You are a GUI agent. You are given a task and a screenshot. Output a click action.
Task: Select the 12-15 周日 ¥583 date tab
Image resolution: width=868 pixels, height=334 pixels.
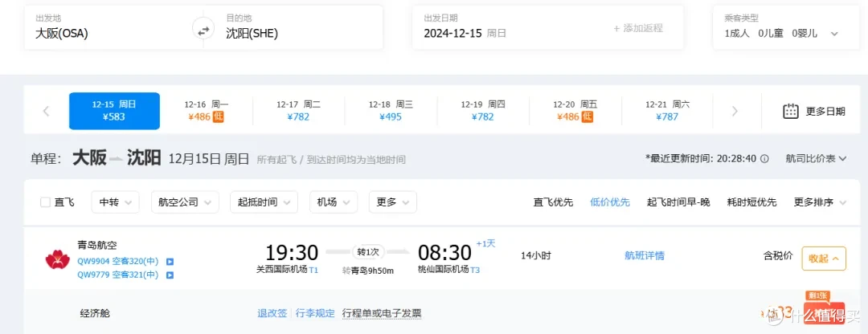[115, 111]
